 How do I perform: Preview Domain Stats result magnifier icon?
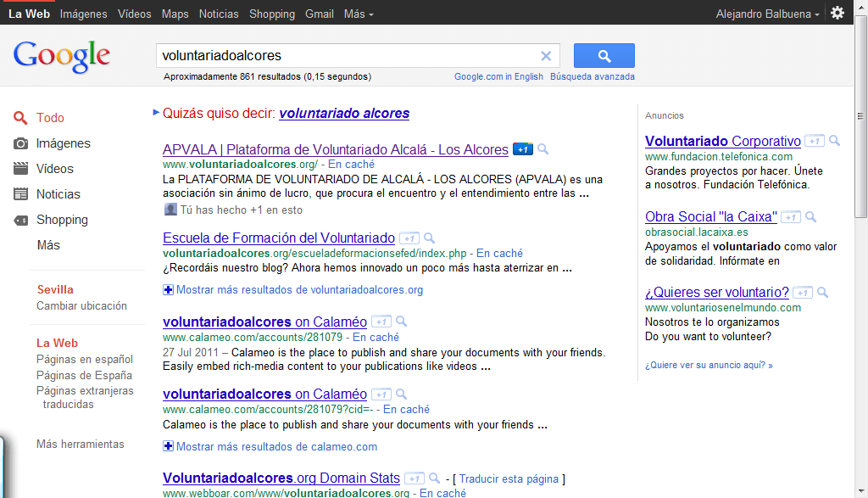(435, 478)
